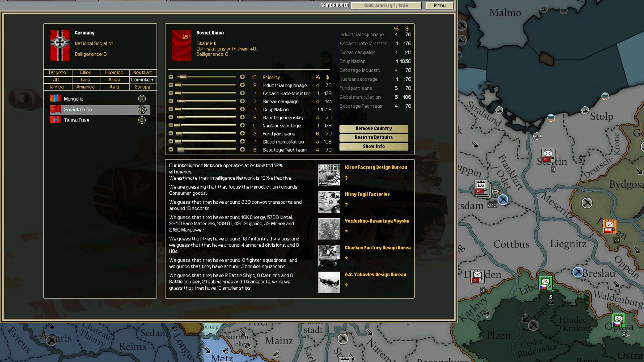Click Soviet Union flag in header

(x=181, y=45)
